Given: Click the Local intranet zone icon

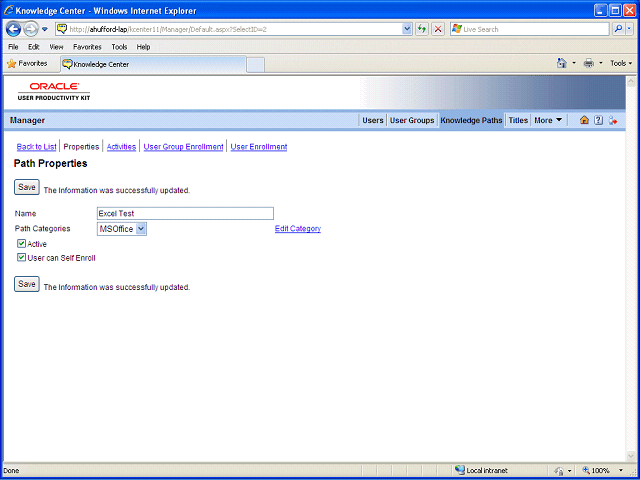Looking at the screenshot, I should pos(460,470).
